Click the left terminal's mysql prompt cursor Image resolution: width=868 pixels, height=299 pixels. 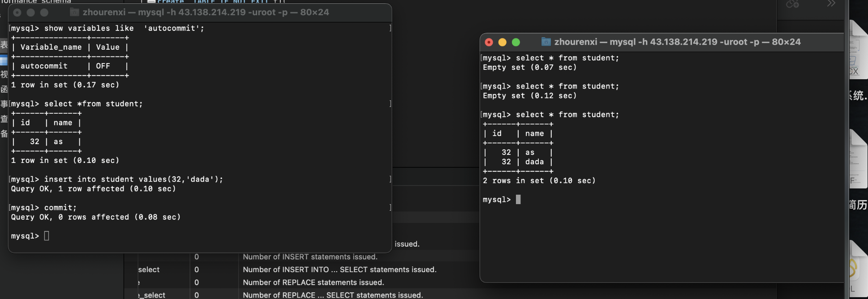[47, 236]
